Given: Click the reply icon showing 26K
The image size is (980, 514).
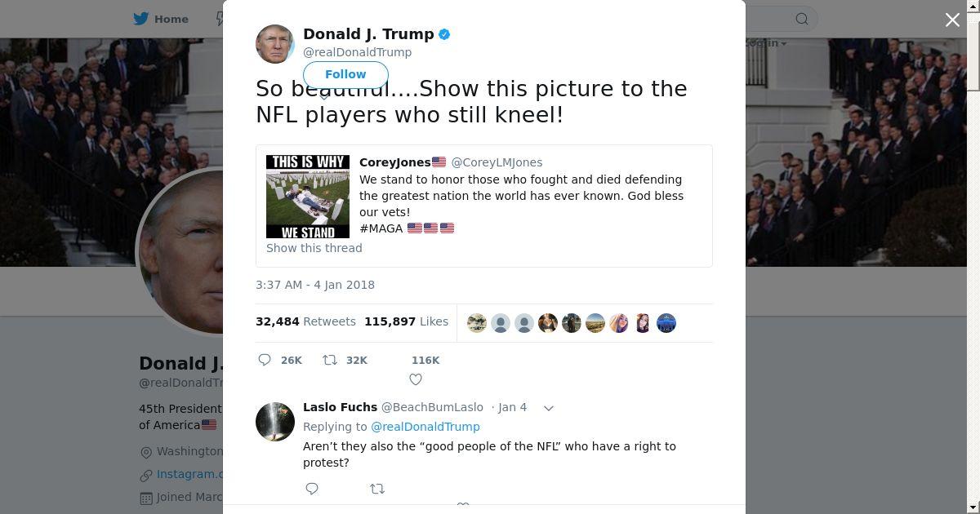Looking at the screenshot, I should (x=265, y=360).
